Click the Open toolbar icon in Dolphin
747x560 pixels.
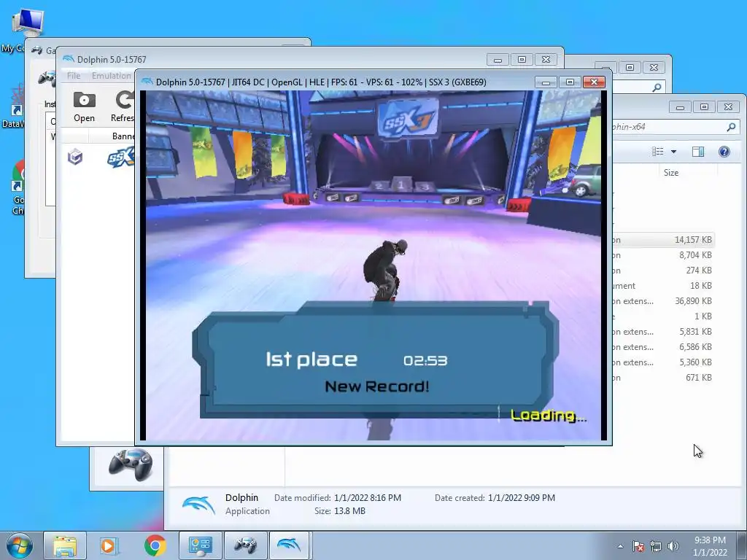point(85,107)
